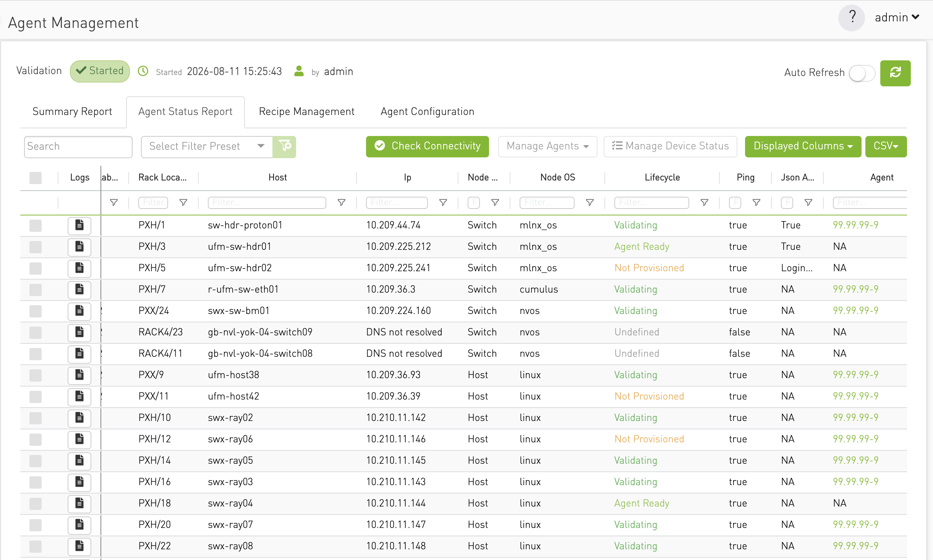This screenshot has height=560, width=933.
Task: Check the ufm-host38 row checkbox
Action: [36, 375]
